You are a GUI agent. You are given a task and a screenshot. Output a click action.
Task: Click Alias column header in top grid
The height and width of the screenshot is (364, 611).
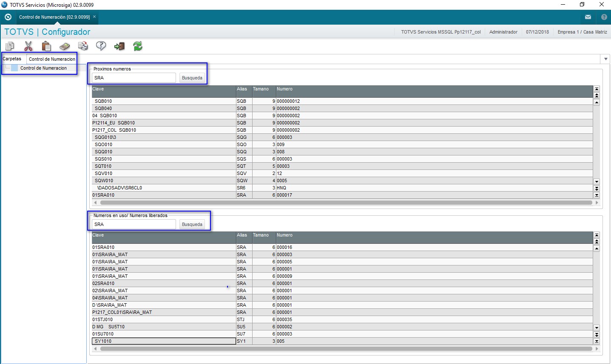click(244, 91)
